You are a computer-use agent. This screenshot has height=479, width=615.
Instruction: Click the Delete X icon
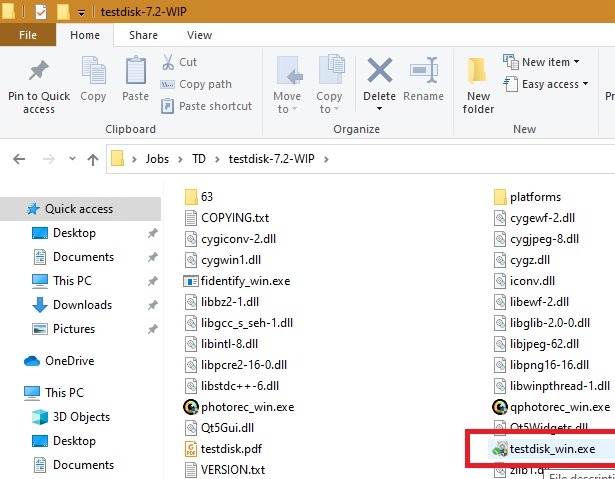pos(379,71)
